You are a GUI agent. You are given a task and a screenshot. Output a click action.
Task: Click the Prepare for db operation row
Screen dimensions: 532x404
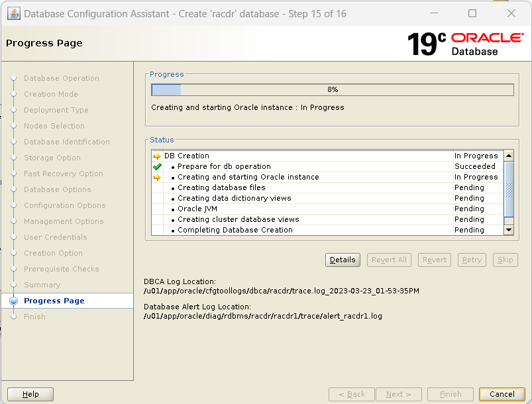(327, 166)
